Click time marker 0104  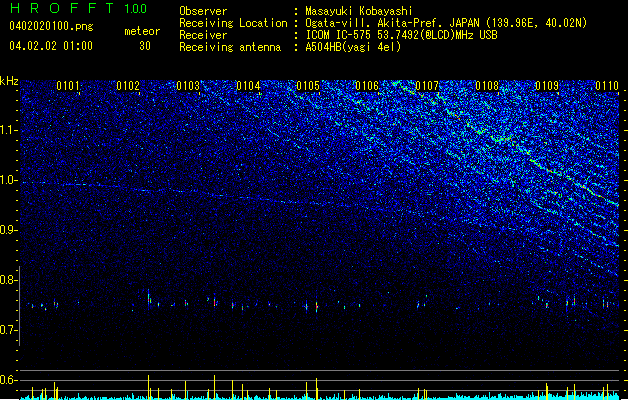[248, 86]
